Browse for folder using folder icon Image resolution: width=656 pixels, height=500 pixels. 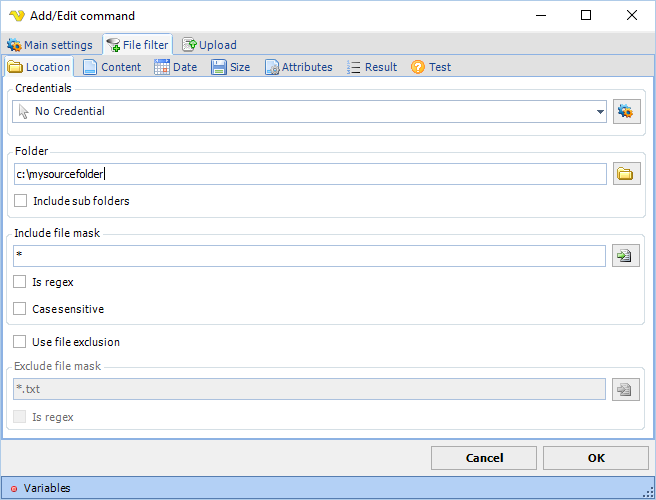point(626,174)
